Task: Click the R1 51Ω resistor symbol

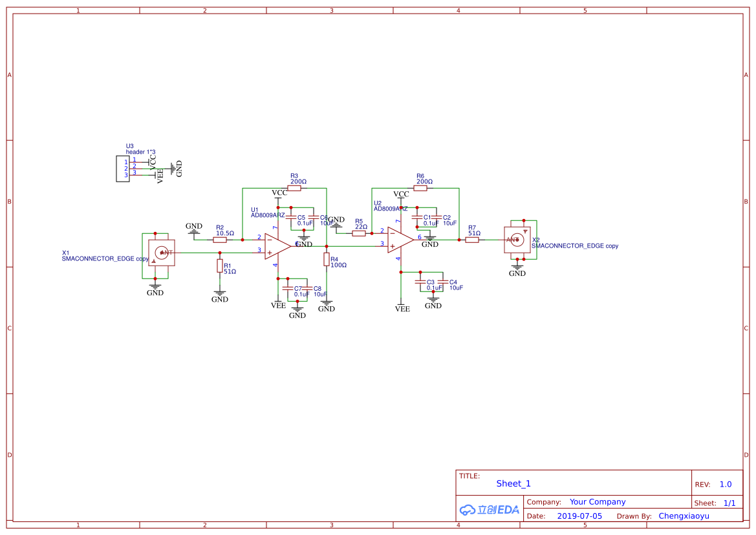Action: (x=220, y=266)
